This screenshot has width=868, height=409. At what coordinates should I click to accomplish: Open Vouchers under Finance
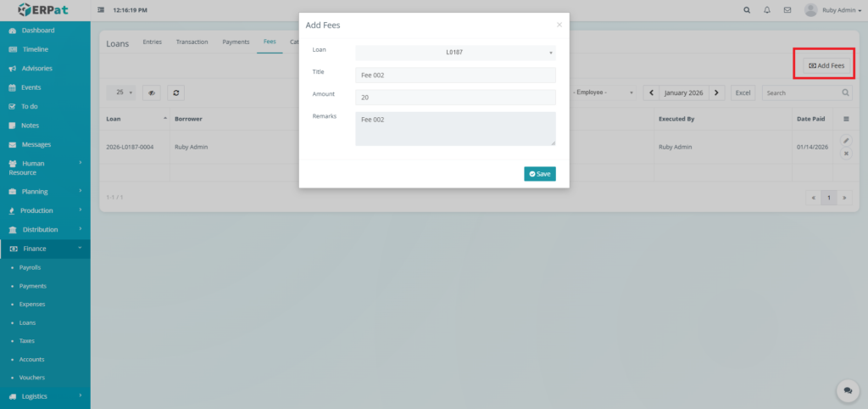pos(31,378)
